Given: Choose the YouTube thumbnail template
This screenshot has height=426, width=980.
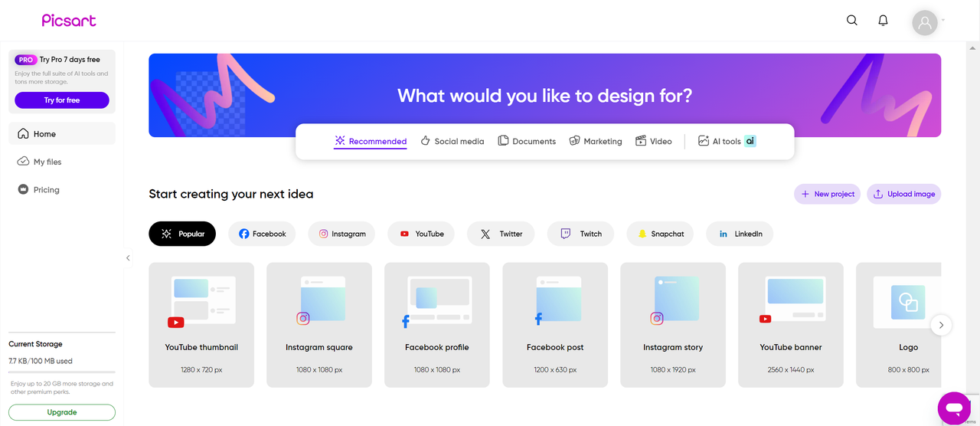Looking at the screenshot, I should (x=201, y=325).
